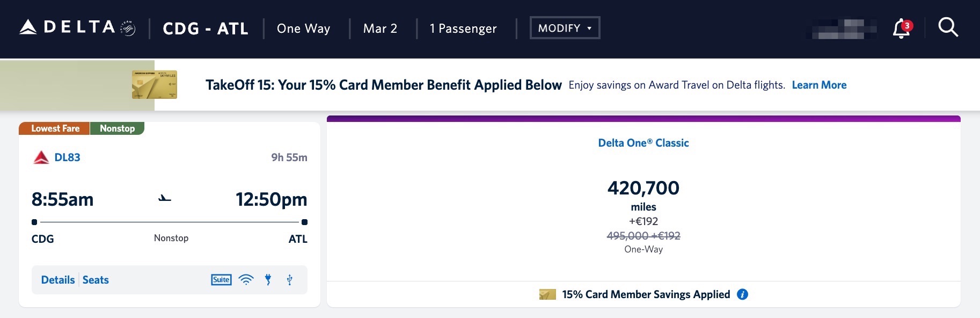
Task: Click the notifications bell icon
Action: click(899, 28)
